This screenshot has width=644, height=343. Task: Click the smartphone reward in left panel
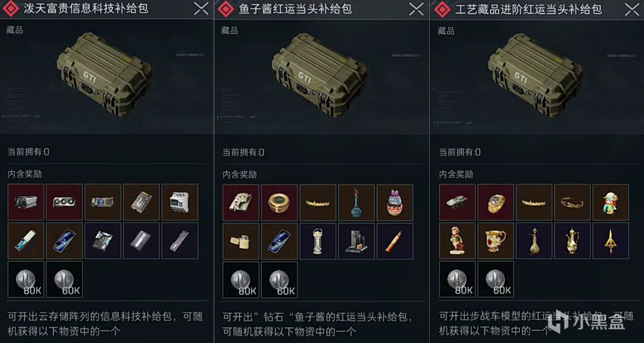click(64, 241)
